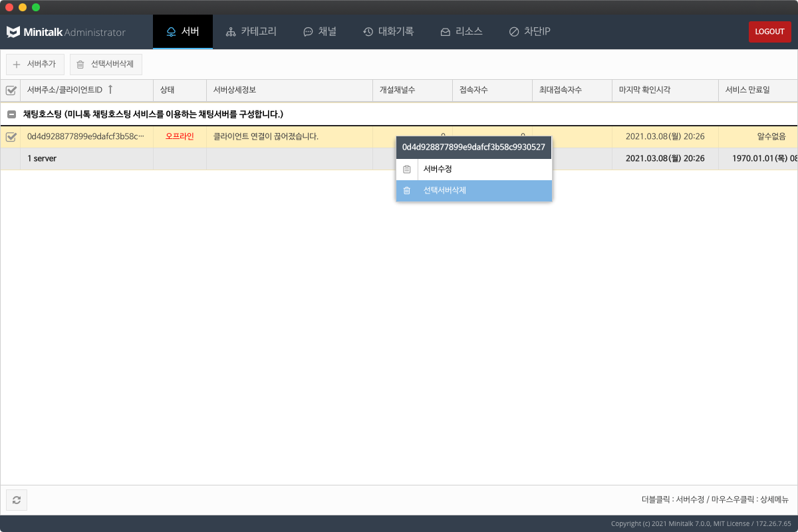Choose 서버수정 in context menu
This screenshot has height=532, width=798.
474,170
